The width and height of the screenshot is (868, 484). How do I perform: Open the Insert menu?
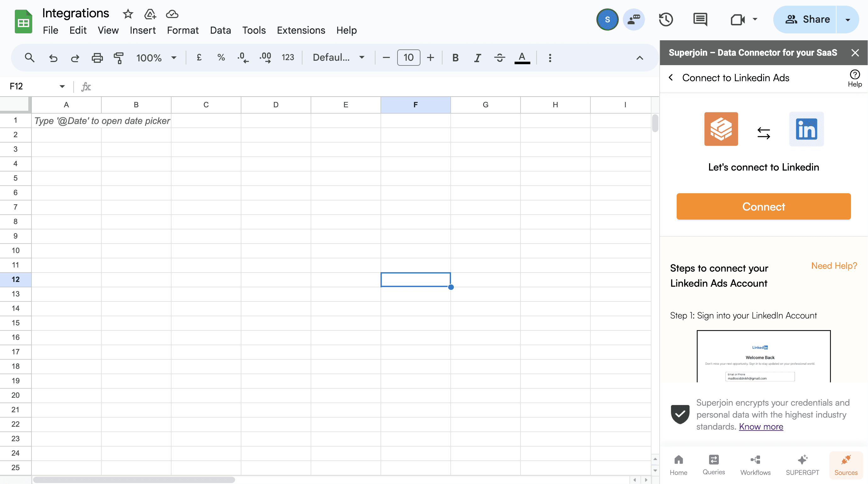[x=143, y=30]
